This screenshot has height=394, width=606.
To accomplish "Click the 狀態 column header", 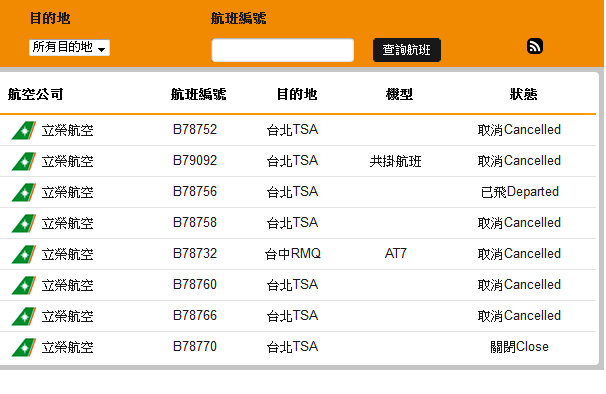I will click(523, 94).
